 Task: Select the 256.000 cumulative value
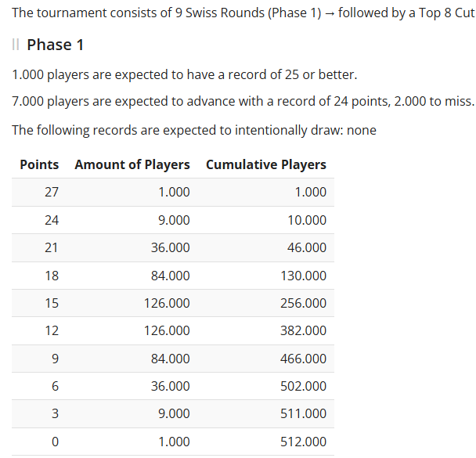coord(303,303)
